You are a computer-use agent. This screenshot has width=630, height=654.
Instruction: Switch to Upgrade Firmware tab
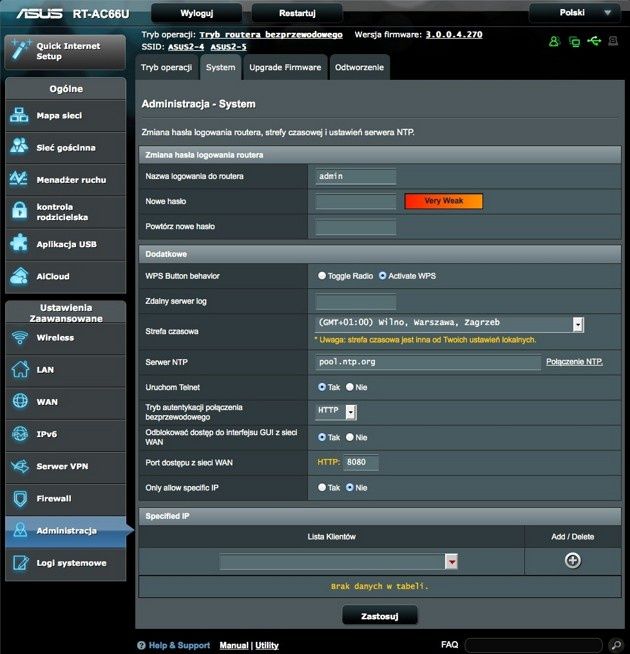(285, 67)
